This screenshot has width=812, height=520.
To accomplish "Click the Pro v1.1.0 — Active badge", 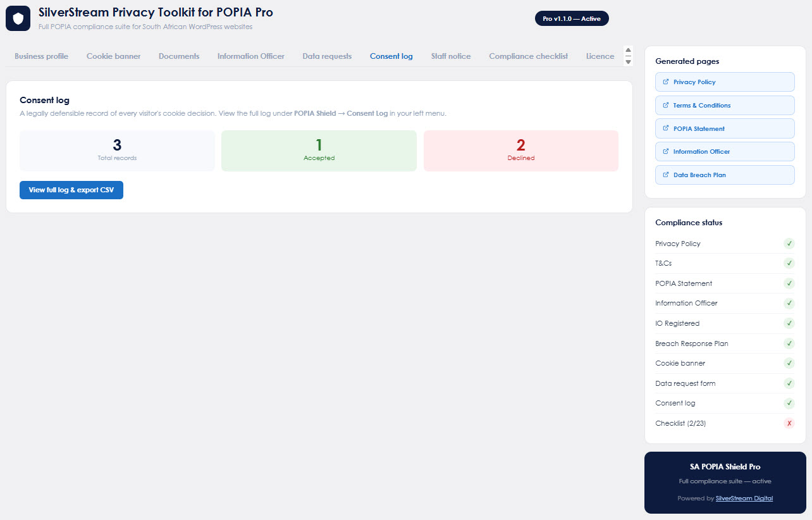I will pos(572,19).
